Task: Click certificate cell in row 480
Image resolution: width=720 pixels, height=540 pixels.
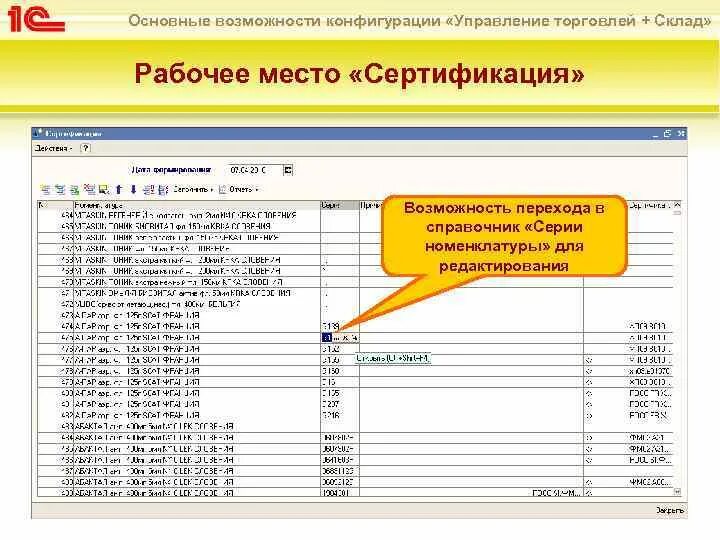Action: click(x=650, y=393)
